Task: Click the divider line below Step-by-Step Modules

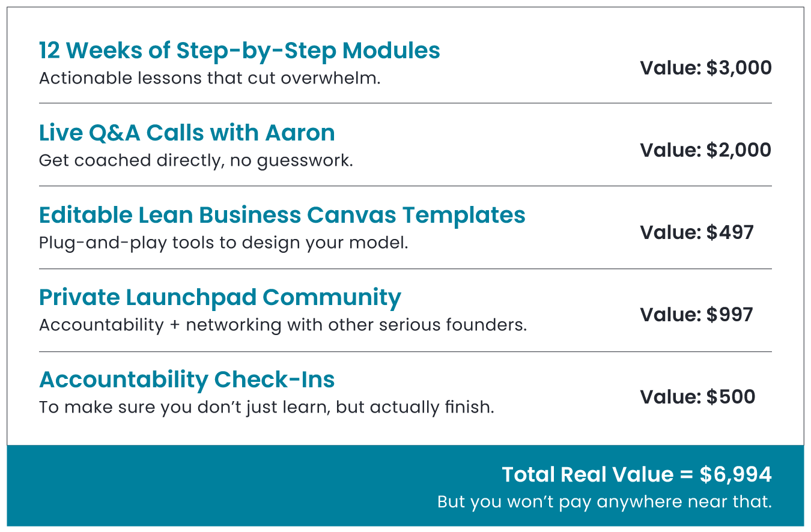Action: point(405,103)
